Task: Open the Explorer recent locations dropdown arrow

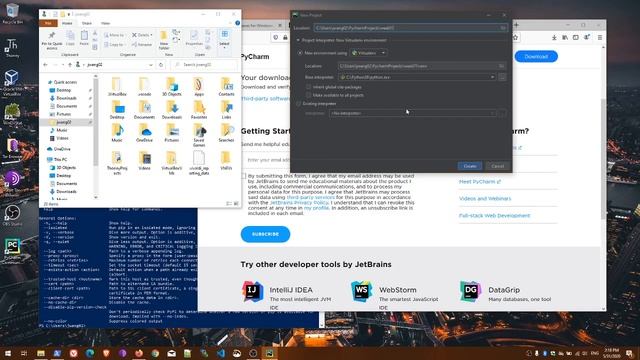Action: coord(62,65)
